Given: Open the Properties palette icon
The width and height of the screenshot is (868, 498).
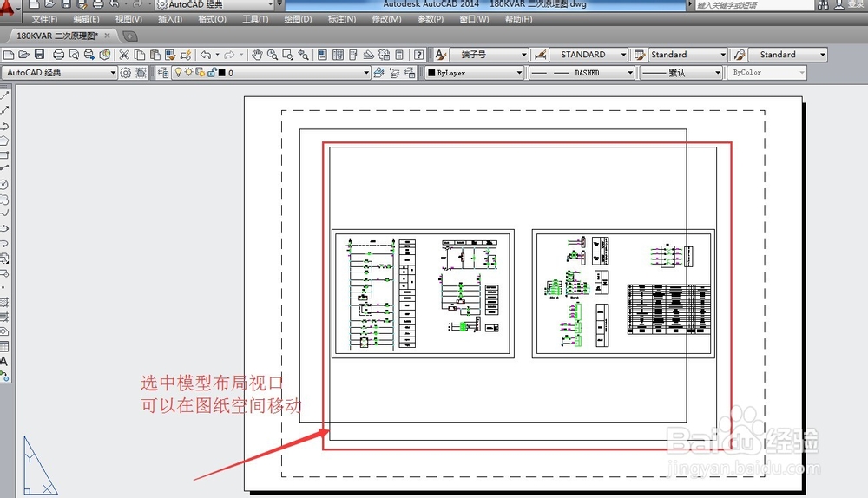Looking at the screenshot, I should (x=323, y=55).
